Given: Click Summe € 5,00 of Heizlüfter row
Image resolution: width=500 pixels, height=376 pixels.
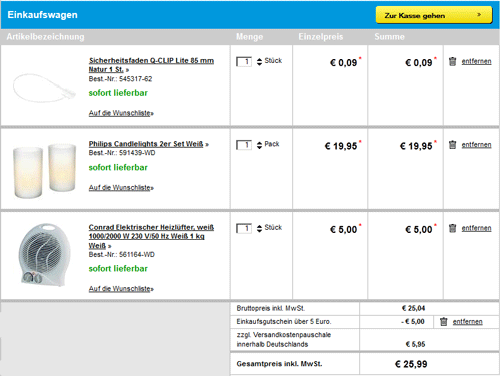Looking at the screenshot, I should [x=419, y=229].
